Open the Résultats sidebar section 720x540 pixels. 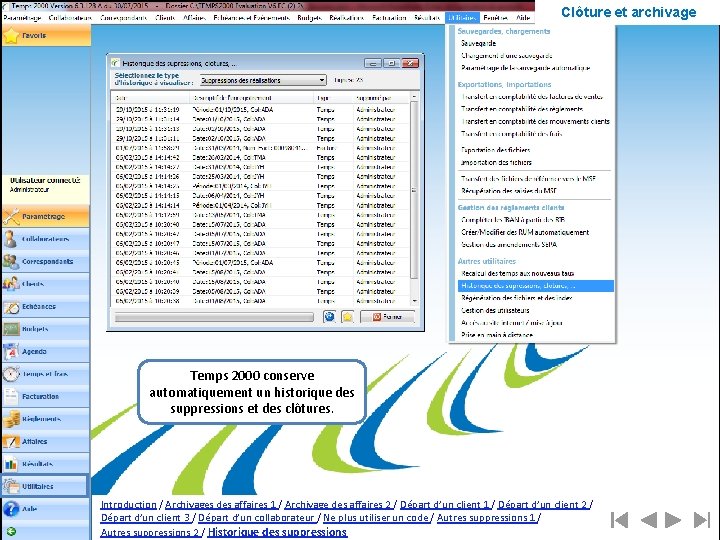tap(45, 464)
